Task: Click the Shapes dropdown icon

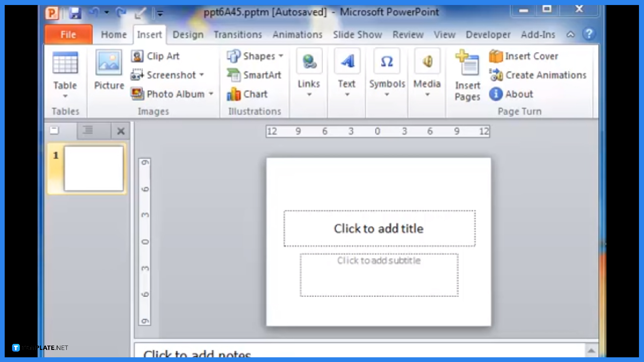Action: click(x=280, y=56)
